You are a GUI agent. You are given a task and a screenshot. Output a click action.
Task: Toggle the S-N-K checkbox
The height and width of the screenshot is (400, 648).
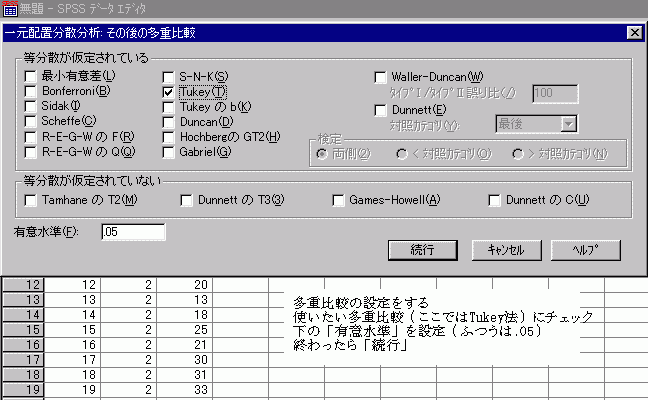pos(170,77)
